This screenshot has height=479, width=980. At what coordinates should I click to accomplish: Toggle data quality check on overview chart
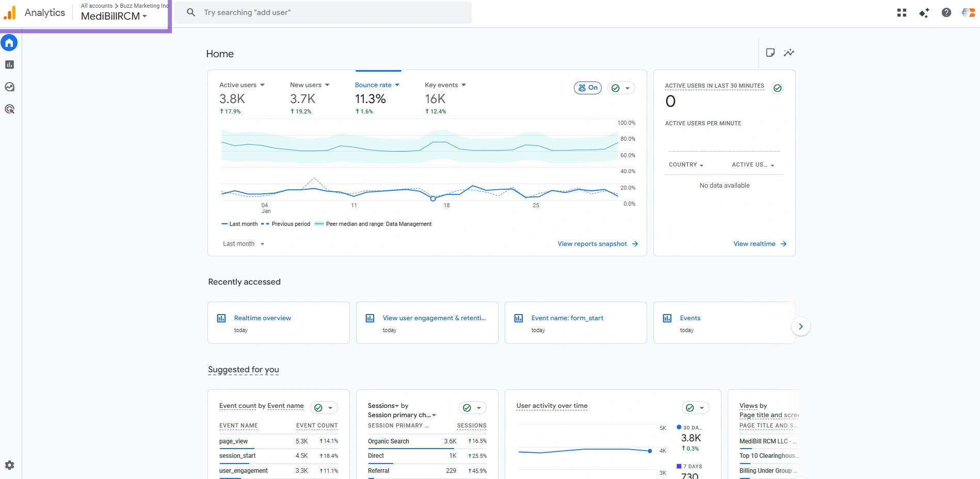621,88
